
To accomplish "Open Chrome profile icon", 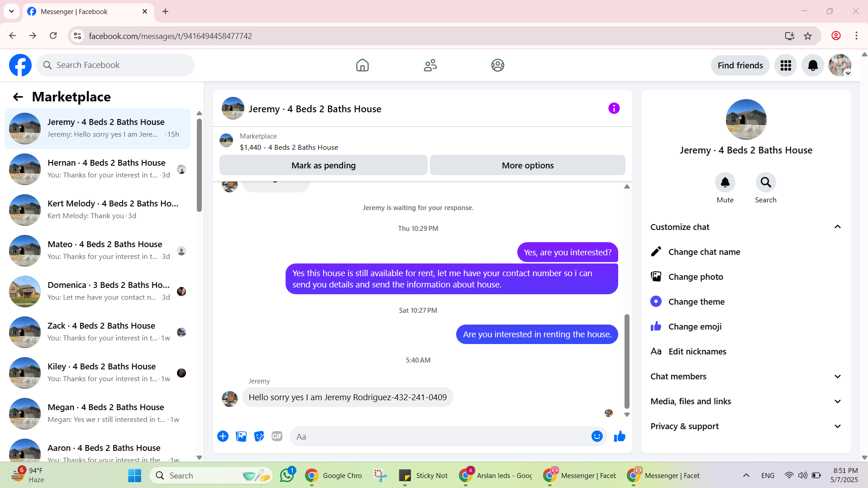I will pyautogui.click(x=836, y=36).
